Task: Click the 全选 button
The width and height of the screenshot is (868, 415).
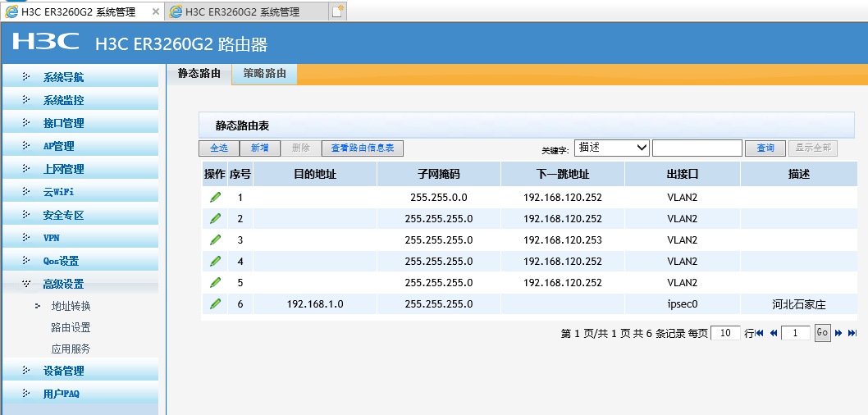Action: click(219, 148)
